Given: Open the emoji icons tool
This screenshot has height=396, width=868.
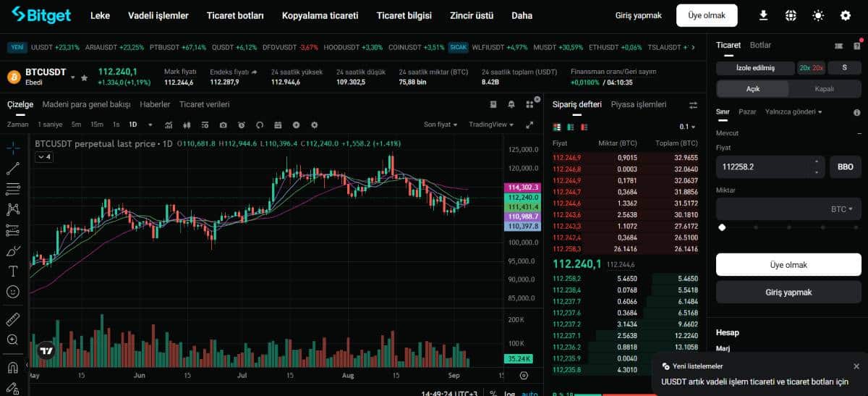Looking at the screenshot, I should tap(13, 292).
